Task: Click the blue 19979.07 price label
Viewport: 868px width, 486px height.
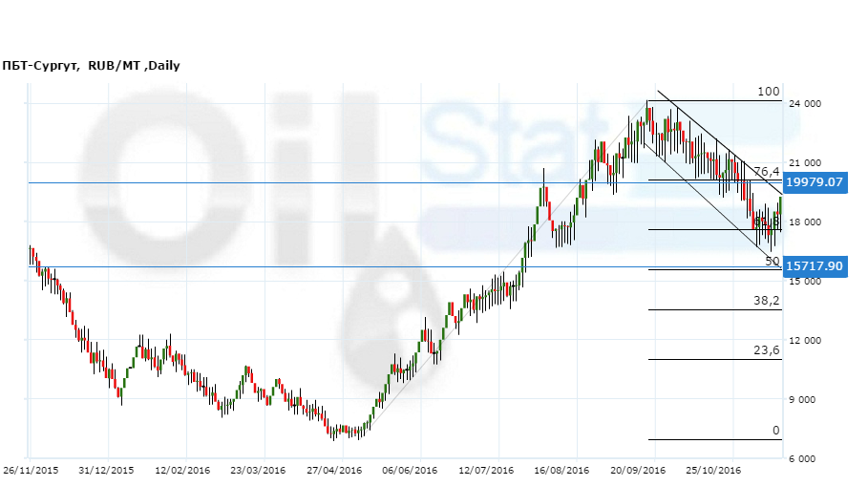Action: pyautogui.click(x=815, y=182)
